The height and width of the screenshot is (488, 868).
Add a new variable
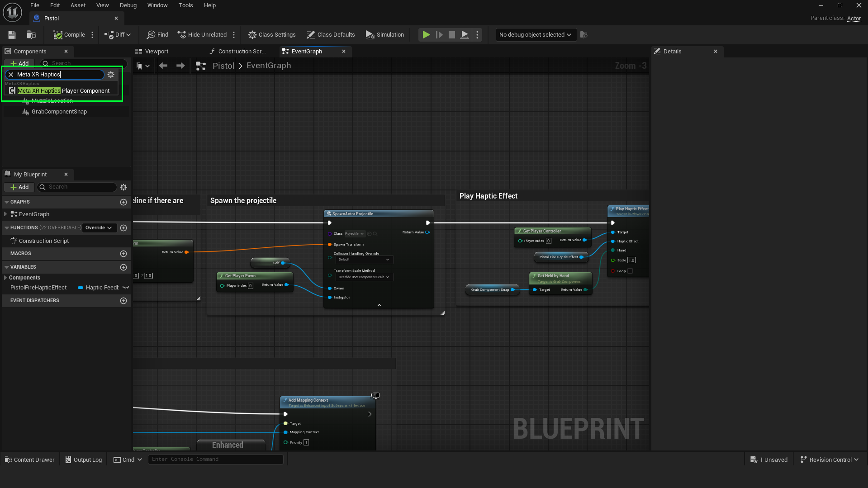pyautogui.click(x=123, y=267)
